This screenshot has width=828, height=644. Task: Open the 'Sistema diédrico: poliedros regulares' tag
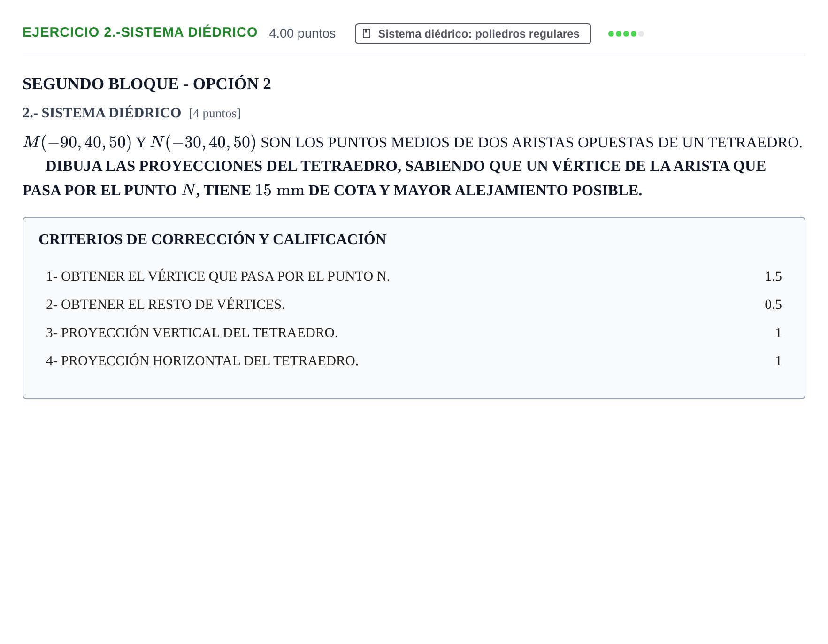click(x=473, y=34)
